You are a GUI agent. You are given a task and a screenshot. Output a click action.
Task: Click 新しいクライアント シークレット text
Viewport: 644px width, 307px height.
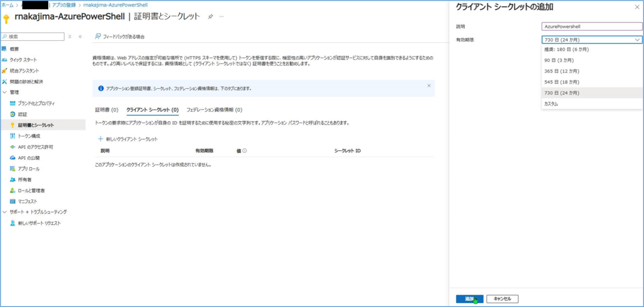click(131, 140)
